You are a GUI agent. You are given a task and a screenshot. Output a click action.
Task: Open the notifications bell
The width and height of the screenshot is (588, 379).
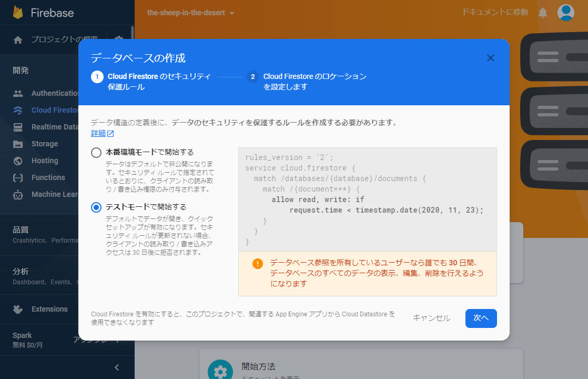[x=542, y=12]
